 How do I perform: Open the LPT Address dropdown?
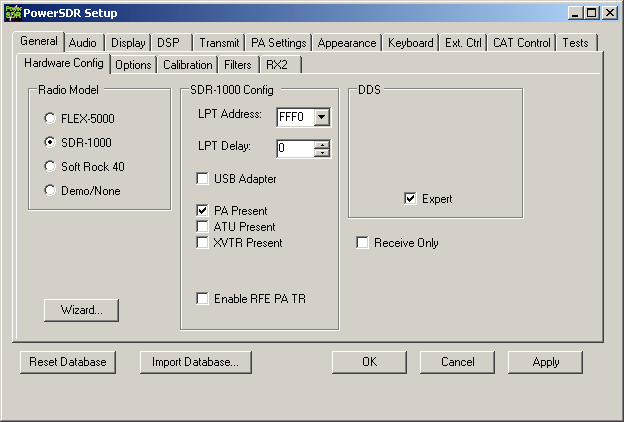pos(322,117)
